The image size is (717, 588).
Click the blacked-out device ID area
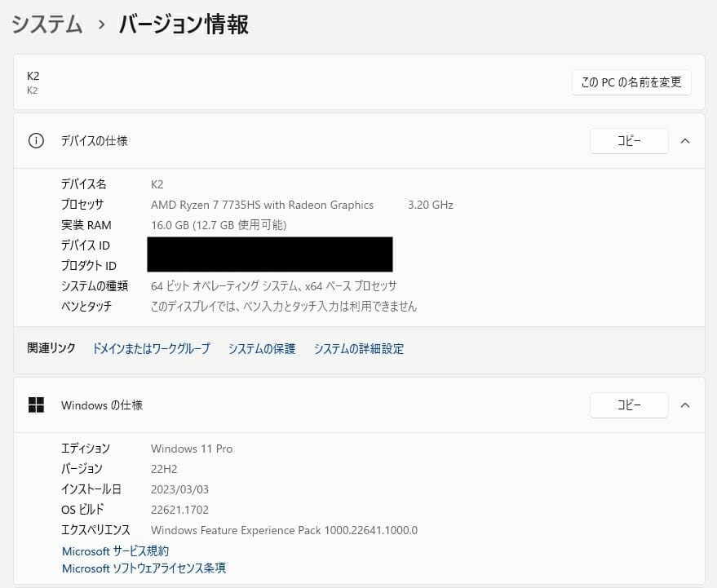click(x=269, y=246)
